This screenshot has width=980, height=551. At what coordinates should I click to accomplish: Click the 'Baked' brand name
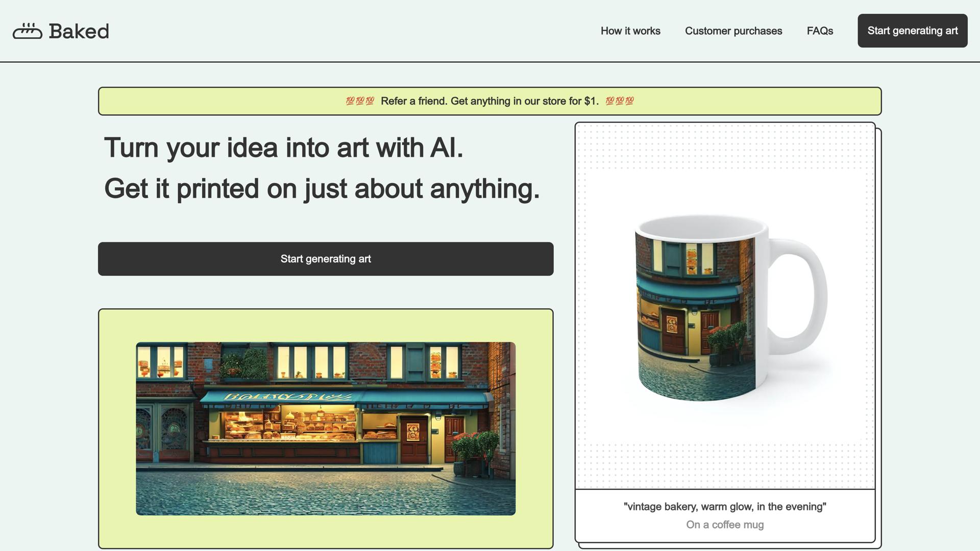click(79, 31)
